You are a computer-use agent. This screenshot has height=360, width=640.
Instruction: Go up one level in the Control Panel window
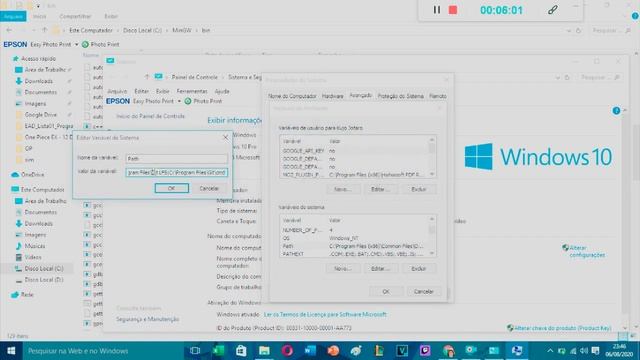coord(147,77)
